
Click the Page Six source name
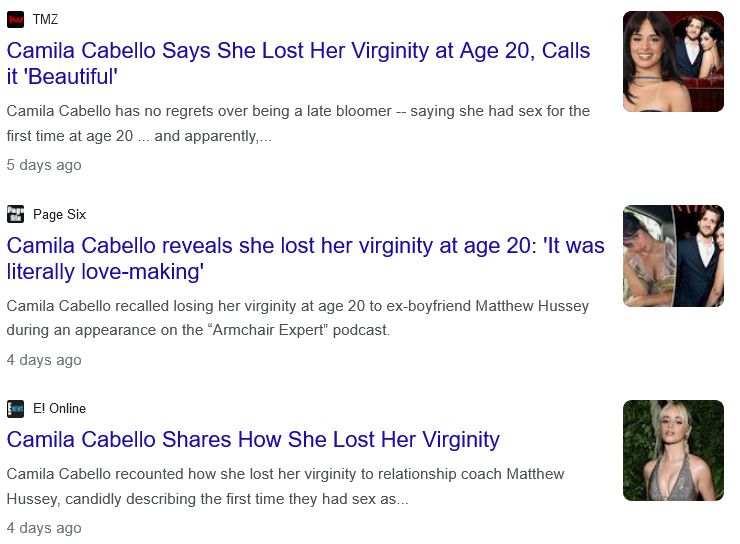pyautogui.click(x=59, y=214)
